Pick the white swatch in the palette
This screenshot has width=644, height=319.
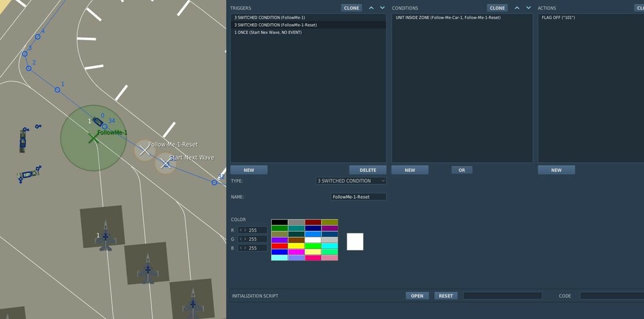point(313,240)
